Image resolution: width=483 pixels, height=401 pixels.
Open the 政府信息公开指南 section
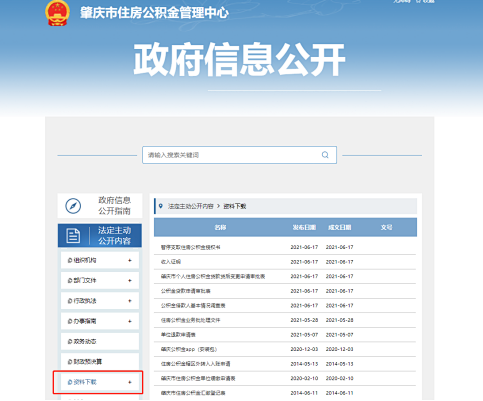[100, 206]
